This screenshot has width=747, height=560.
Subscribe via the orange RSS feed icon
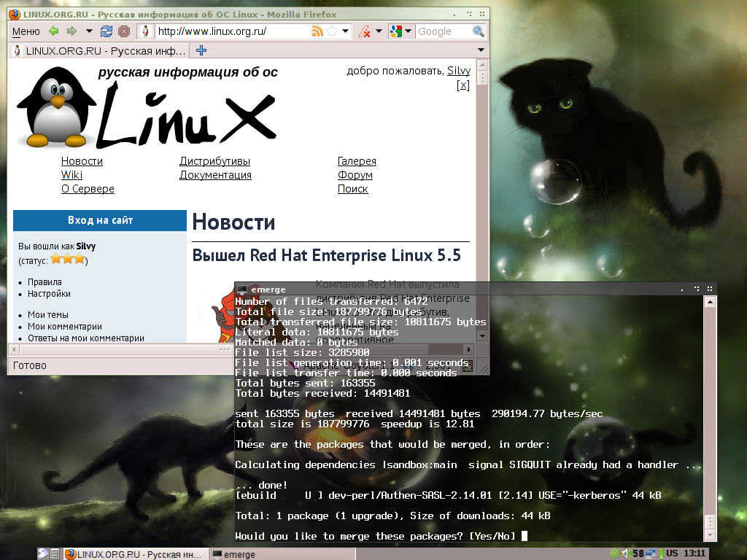click(x=317, y=31)
